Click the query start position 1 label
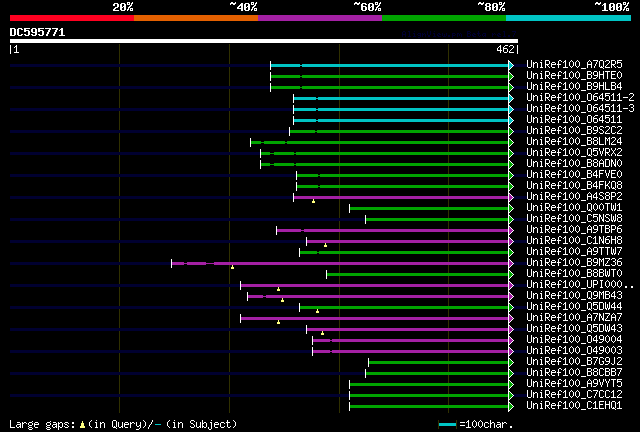The image size is (640, 432). click(16, 49)
